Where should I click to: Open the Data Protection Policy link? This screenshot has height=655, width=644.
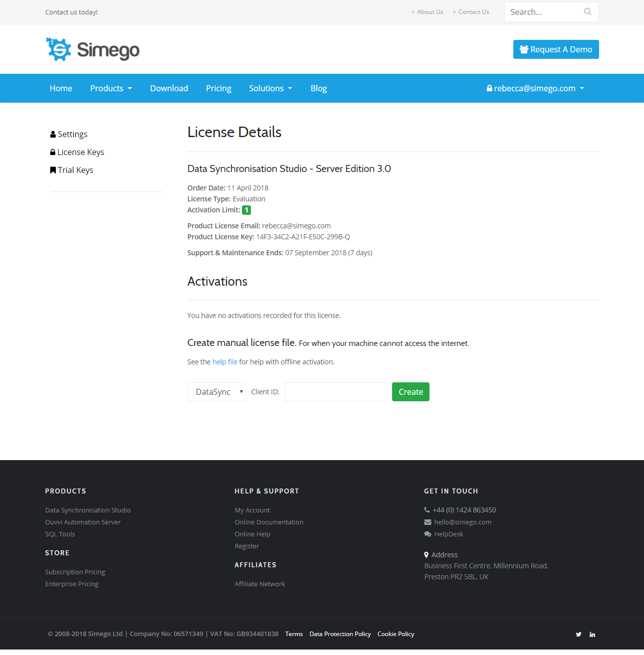[340, 634]
